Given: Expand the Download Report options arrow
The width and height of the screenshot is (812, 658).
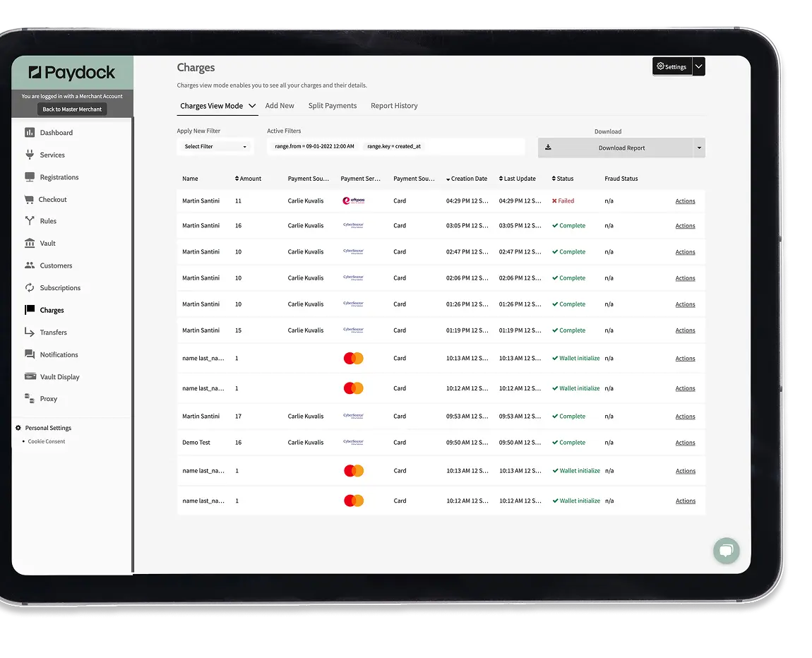Looking at the screenshot, I should [x=699, y=148].
